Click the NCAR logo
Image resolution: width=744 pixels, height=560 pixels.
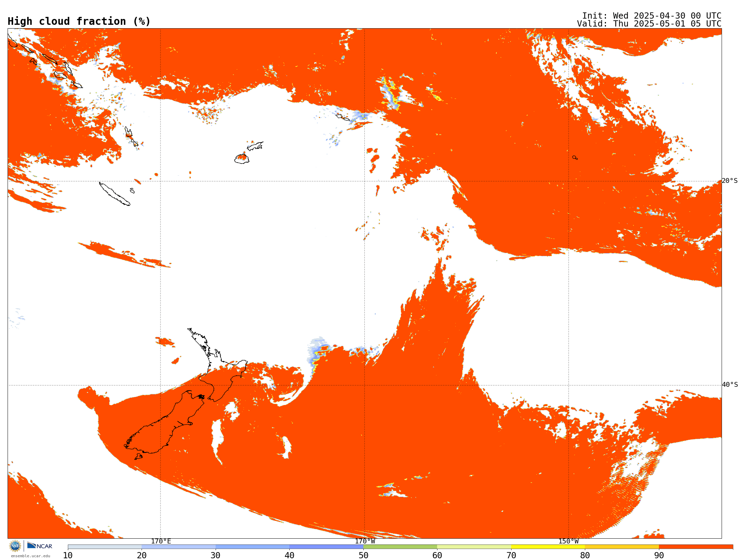(40, 546)
